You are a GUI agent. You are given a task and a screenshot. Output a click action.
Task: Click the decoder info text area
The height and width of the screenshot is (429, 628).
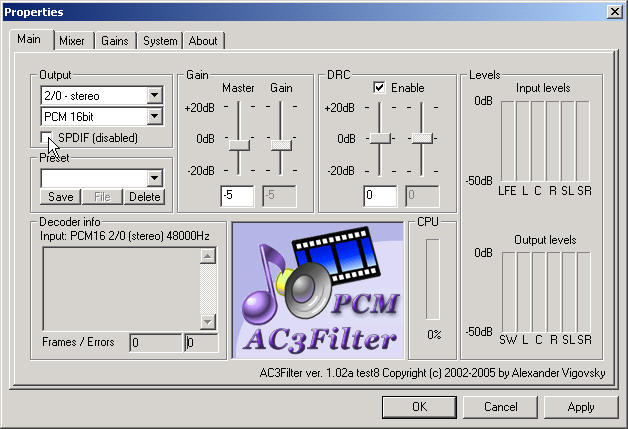pos(122,288)
